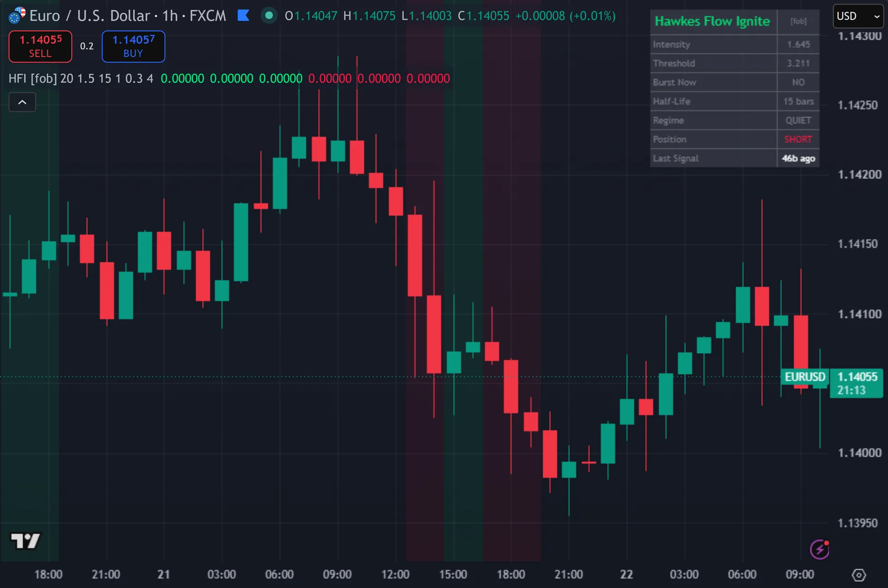
Task: Click the purple lightning bolt icon
Action: 820,549
